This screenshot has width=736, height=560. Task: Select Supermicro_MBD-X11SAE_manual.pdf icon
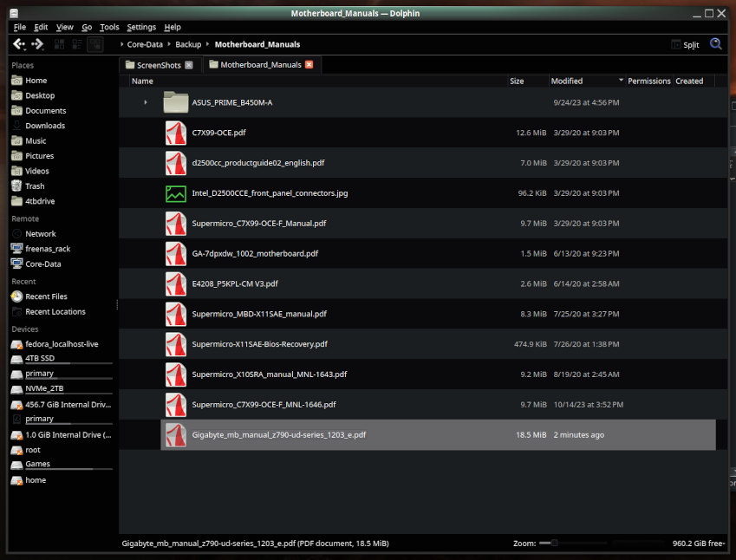click(176, 314)
